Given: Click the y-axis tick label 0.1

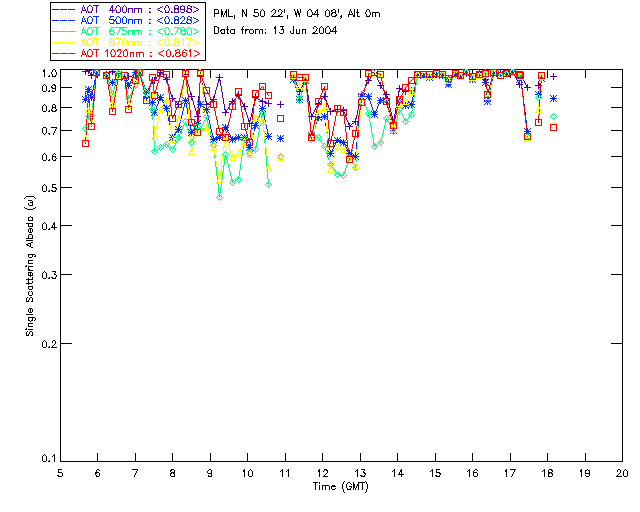Looking at the screenshot, I should click(x=49, y=459).
